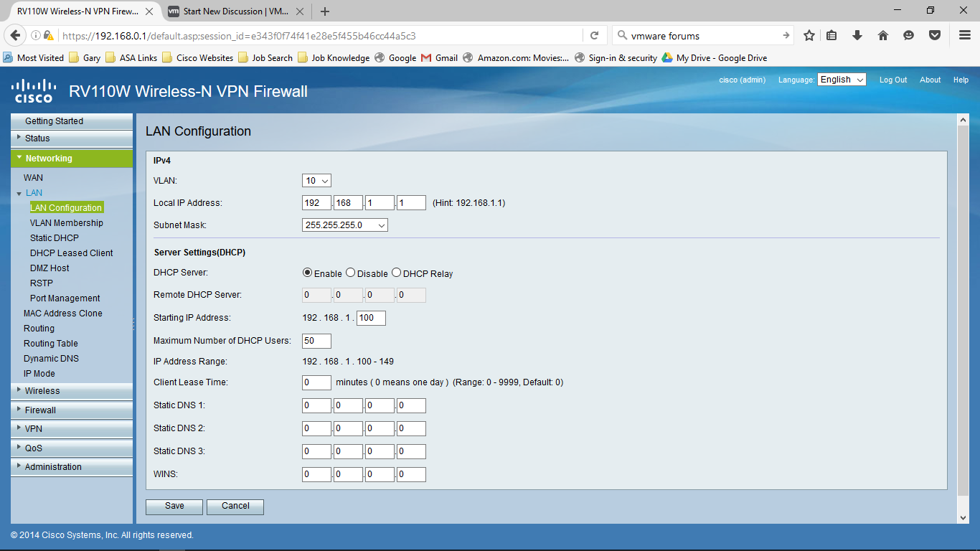The width and height of the screenshot is (980, 551).
Task: Click the Log Out link
Action: point(892,80)
